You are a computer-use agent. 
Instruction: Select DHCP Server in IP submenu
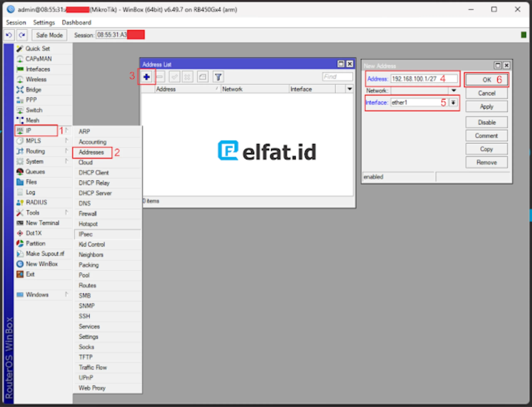(107, 193)
